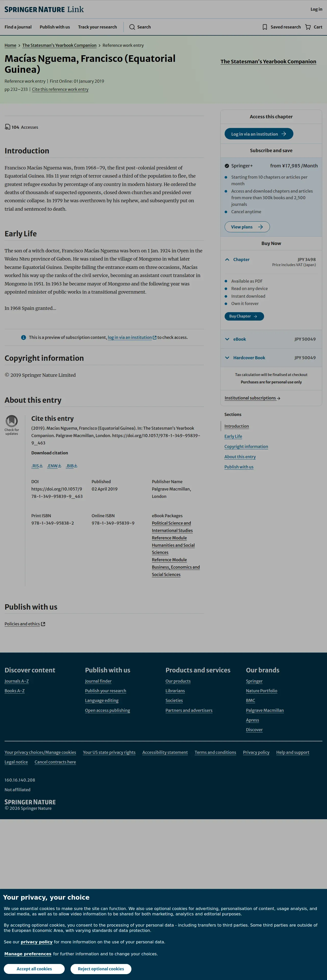Open the Search menu item

140,27
